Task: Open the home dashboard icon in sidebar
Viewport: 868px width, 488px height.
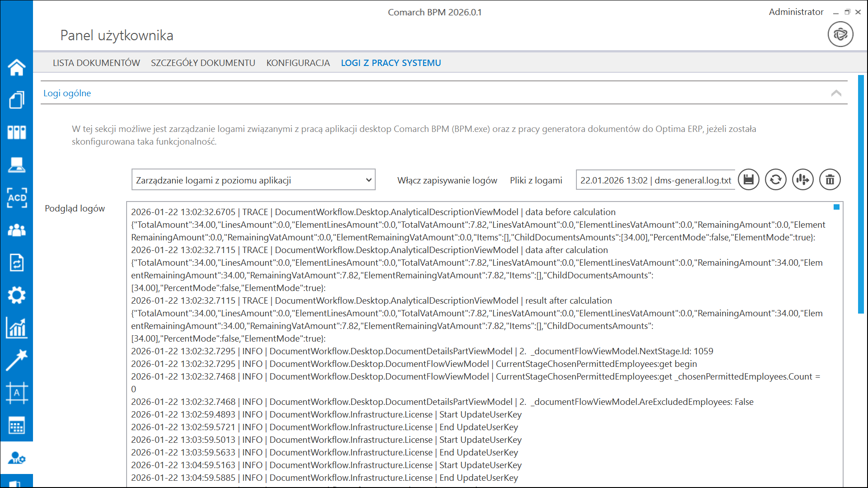Action: click(17, 68)
